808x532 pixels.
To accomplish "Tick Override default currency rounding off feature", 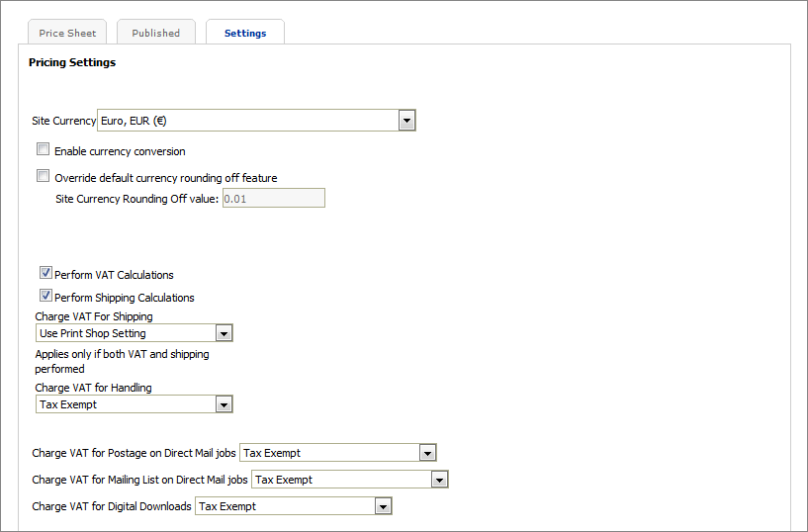I will coord(43,177).
